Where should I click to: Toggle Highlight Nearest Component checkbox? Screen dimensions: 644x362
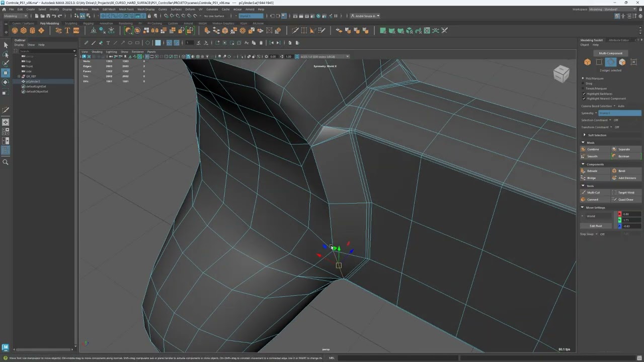pos(584,99)
